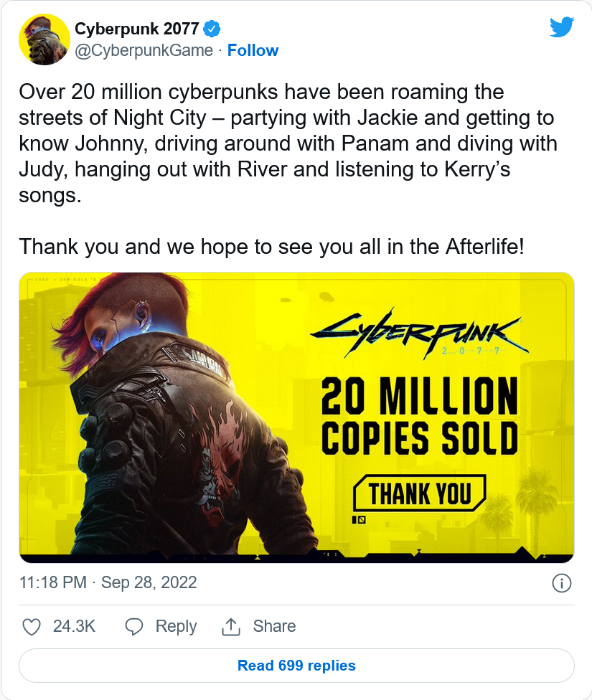
Task: Click the blue verified badge
Action: tap(212, 29)
